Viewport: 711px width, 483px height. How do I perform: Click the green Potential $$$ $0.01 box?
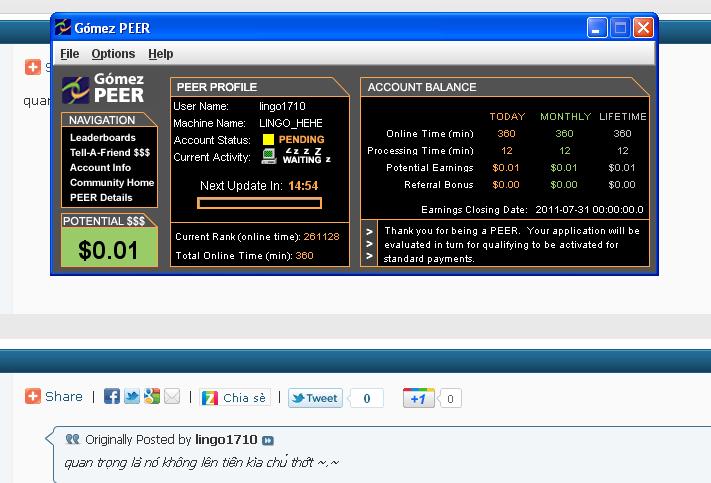[109, 247]
